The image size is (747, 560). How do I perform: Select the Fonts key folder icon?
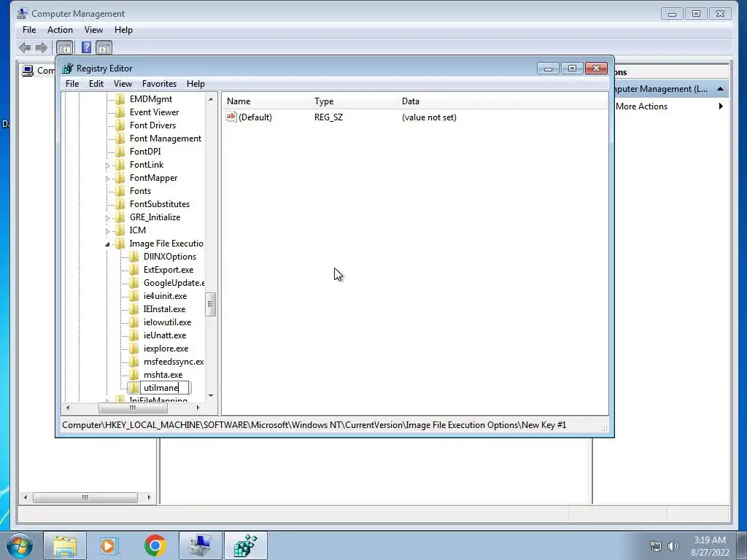coord(120,191)
